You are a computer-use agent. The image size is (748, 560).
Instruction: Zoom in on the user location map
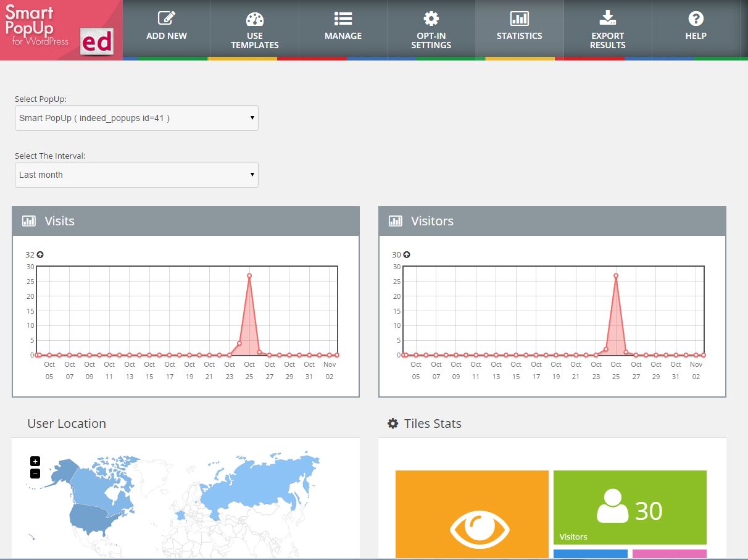[x=35, y=461]
